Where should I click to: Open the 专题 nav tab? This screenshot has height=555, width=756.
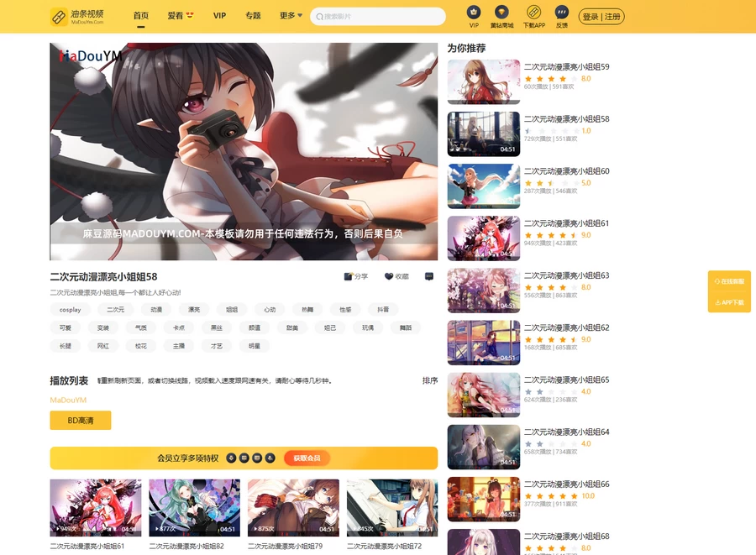pos(253,15)
